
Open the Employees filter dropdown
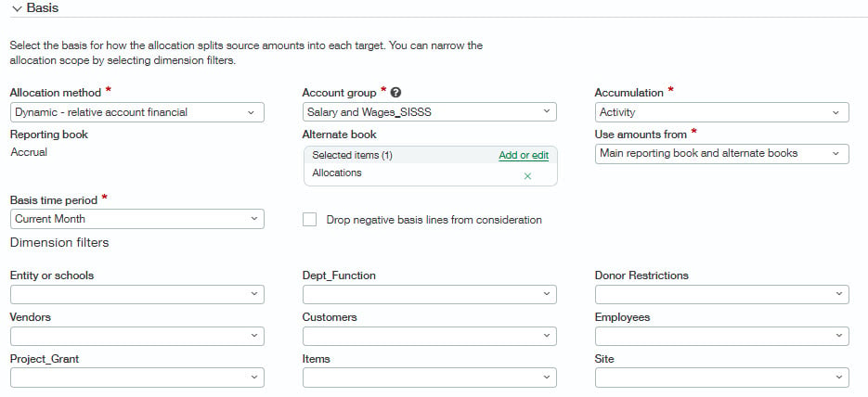722,336
